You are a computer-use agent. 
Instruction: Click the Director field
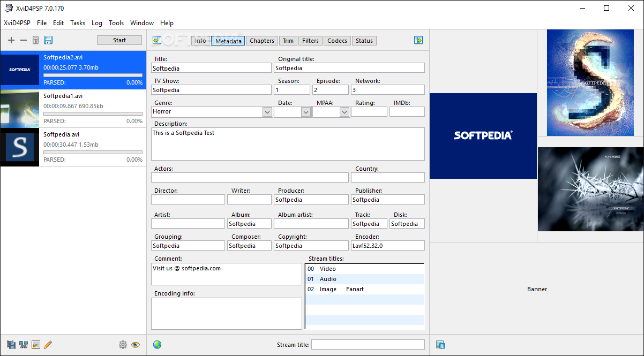(188, 200)
